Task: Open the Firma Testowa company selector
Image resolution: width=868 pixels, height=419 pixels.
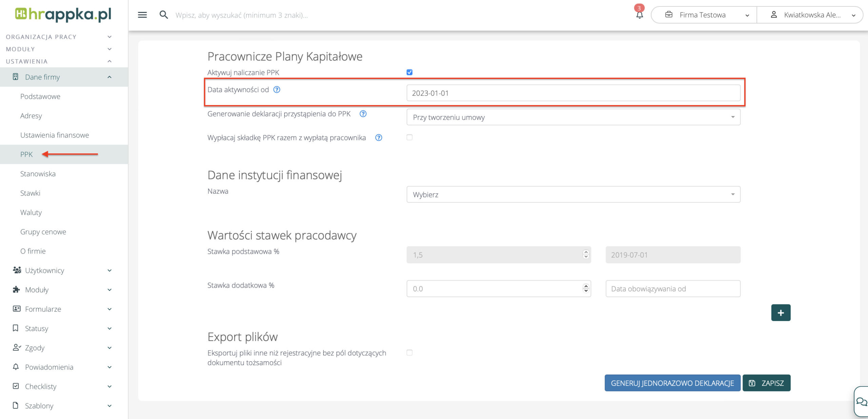Action: coord(704,15)
